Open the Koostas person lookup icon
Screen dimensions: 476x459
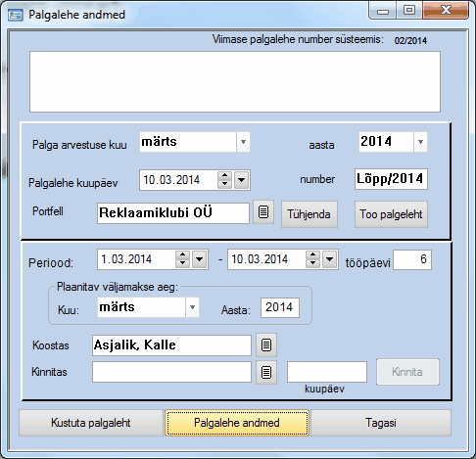tap(266, 344)
